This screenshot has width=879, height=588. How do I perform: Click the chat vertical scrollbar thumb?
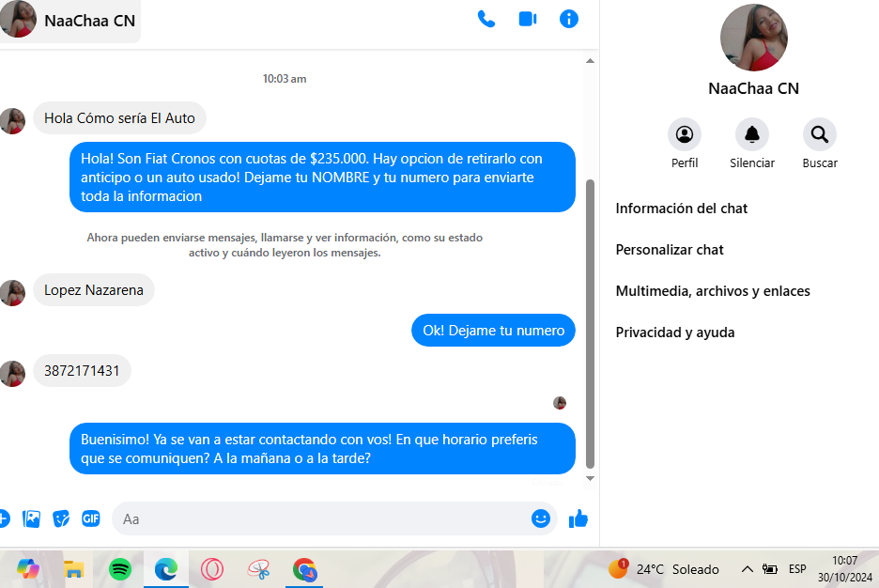(590, 324)
